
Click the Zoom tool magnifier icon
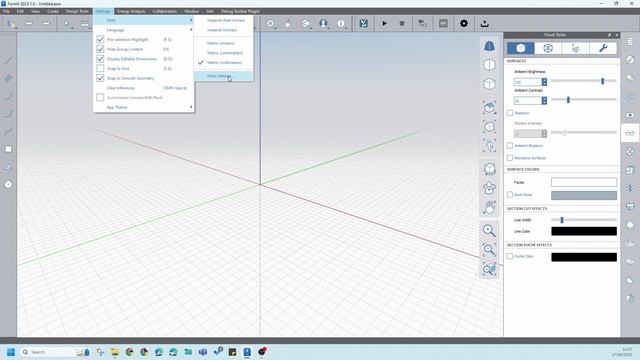point(489,231)
